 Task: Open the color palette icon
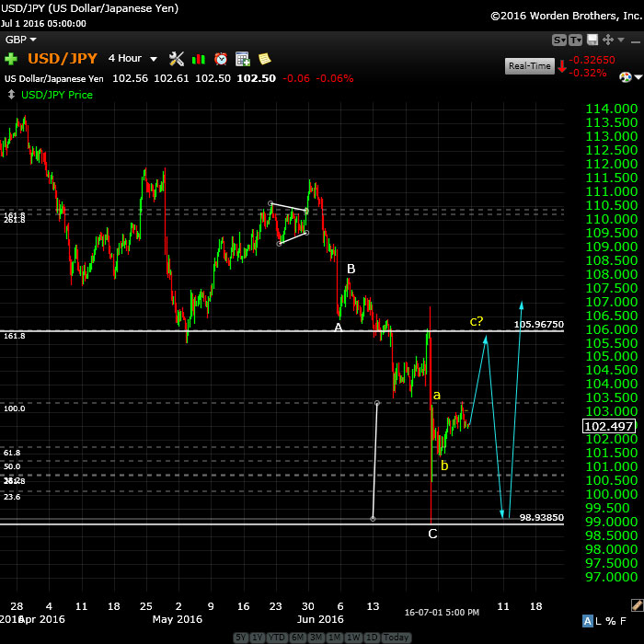click(626, 76)
